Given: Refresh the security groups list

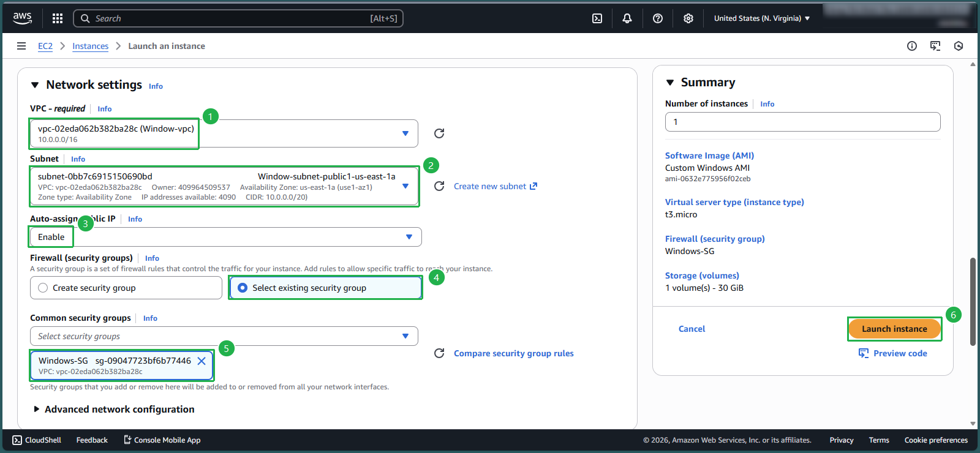Looking at the screenshot, I should tap(439, 353).
